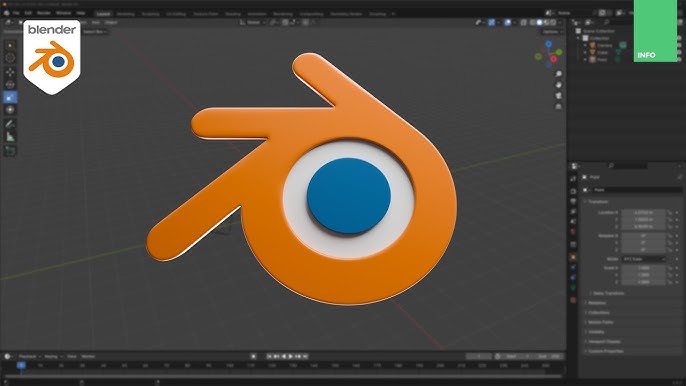
Task: Select the Transform tool
Action: (10, 110)
